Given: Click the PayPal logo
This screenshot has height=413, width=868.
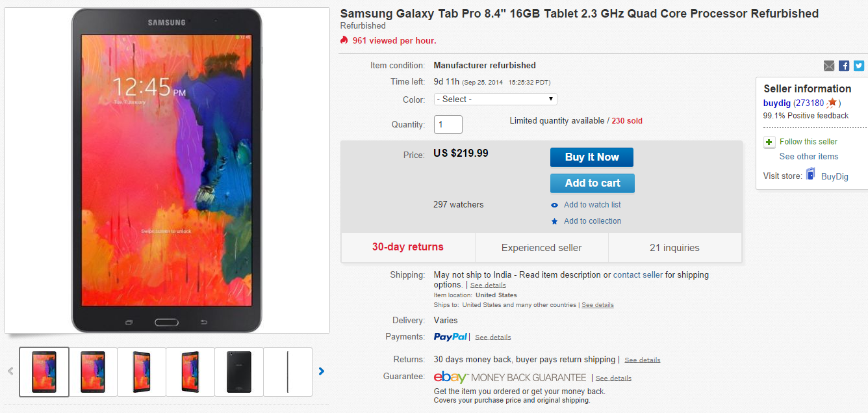Looking at the screenshot, I should [450, 337].
